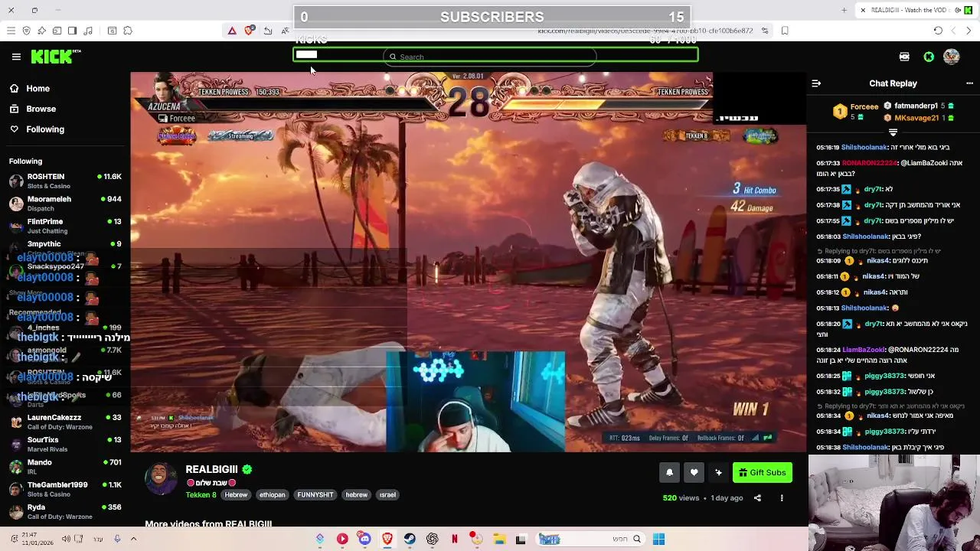The image size is (980, 551).
Task: Reload the page with the refresh icon
Action: (938, 31)
